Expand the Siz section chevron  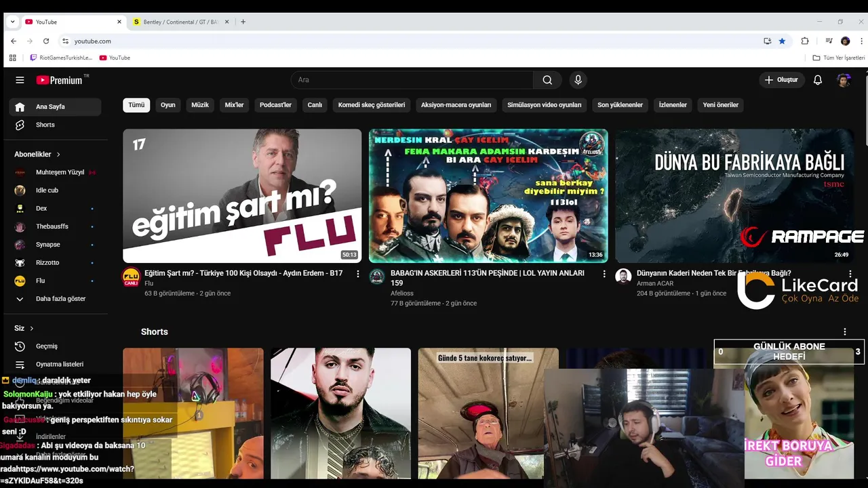[31, 328]
